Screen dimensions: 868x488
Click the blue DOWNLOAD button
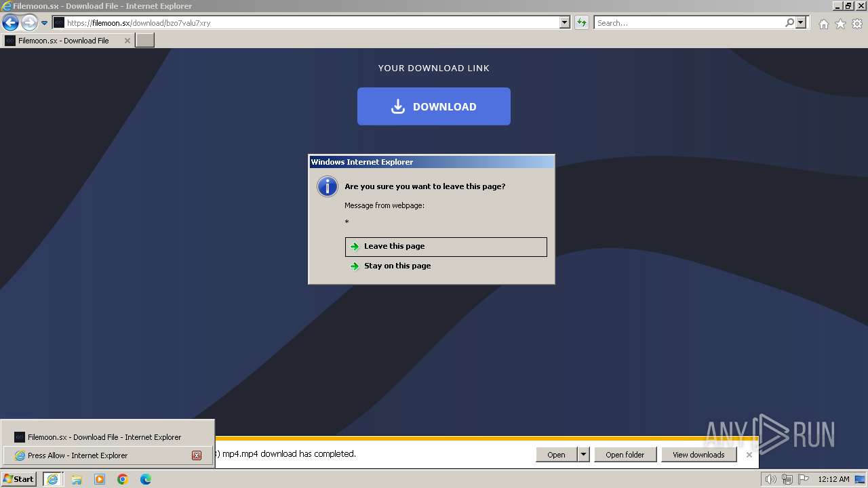[434, 106]
